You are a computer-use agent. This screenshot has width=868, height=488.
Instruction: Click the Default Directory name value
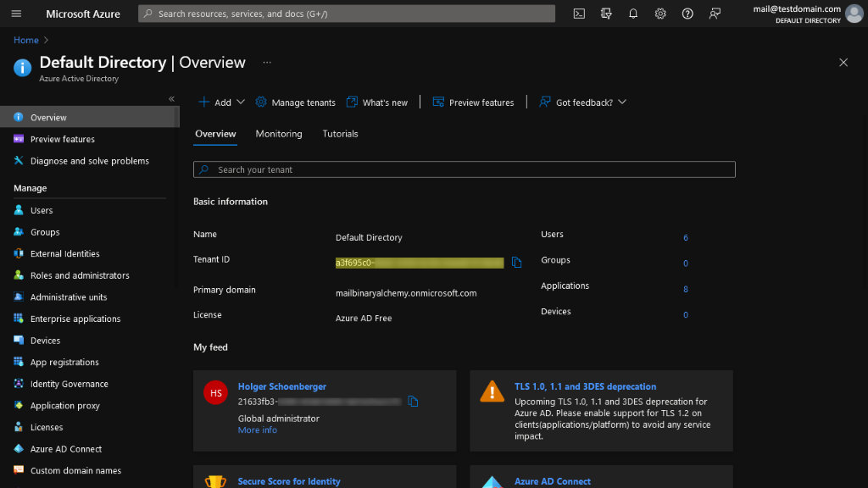[x=369, y=237]
